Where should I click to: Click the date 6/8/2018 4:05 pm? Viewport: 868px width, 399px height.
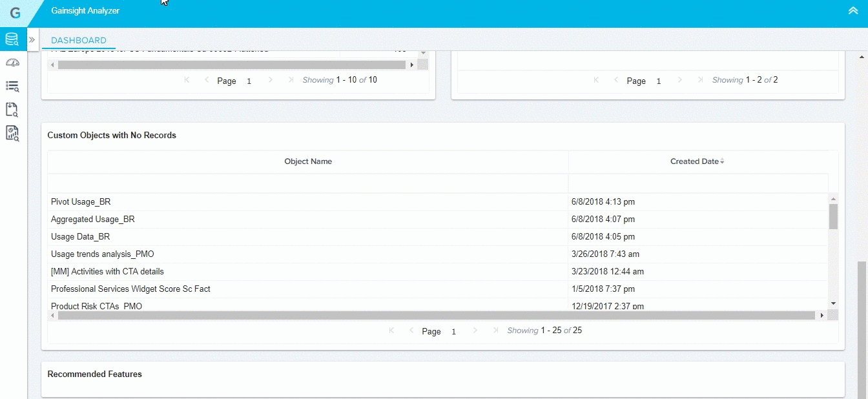(x=603, y=237)
